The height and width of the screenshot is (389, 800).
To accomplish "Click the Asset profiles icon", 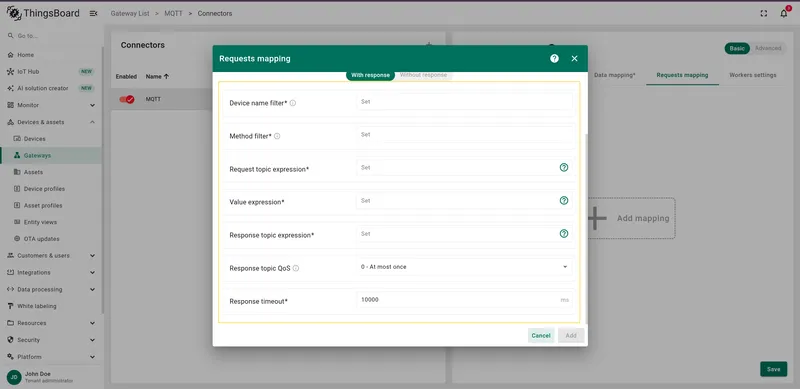I will click(17, 206).
